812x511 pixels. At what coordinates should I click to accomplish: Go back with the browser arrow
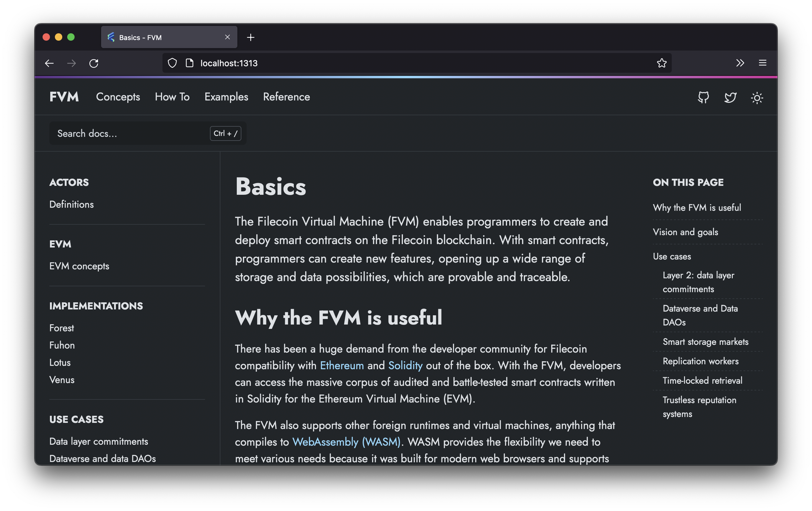[50, 63]
